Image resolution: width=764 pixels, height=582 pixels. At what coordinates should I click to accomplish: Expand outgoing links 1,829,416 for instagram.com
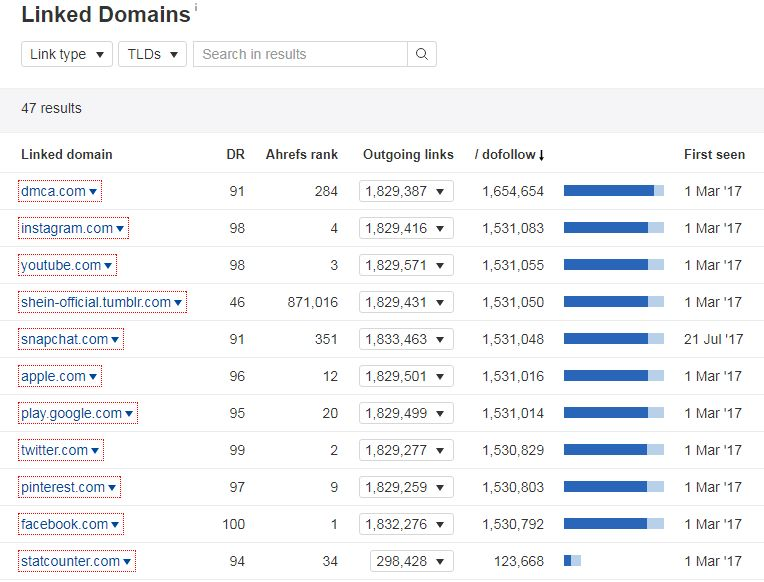tap(406, 228)
